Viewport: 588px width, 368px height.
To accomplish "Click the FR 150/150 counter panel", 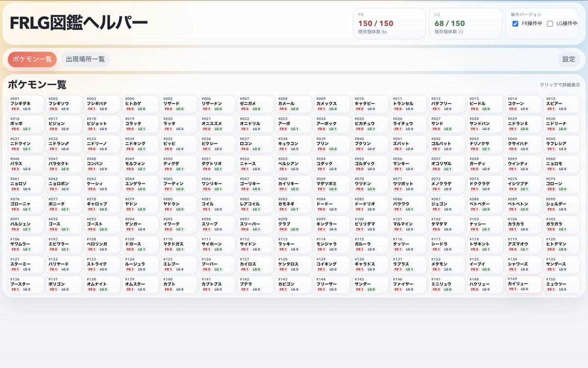I will pos(389,23).
